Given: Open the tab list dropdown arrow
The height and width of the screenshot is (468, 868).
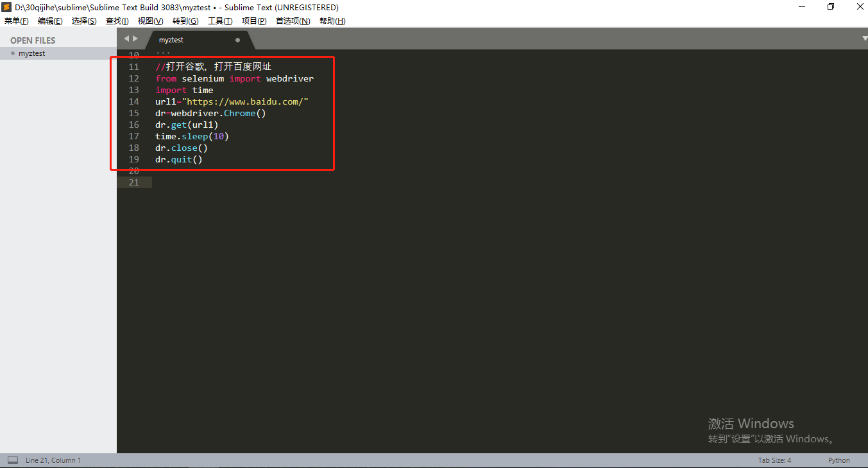Looking at the screenshot, I should pos(864,39).
